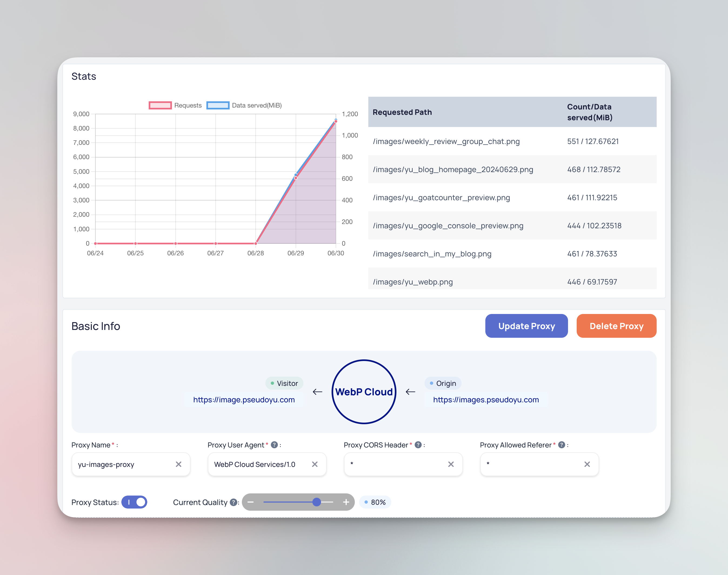Click the Current Quality slider handle
This screenshot has height=575, width=728.
pos(316,502)
